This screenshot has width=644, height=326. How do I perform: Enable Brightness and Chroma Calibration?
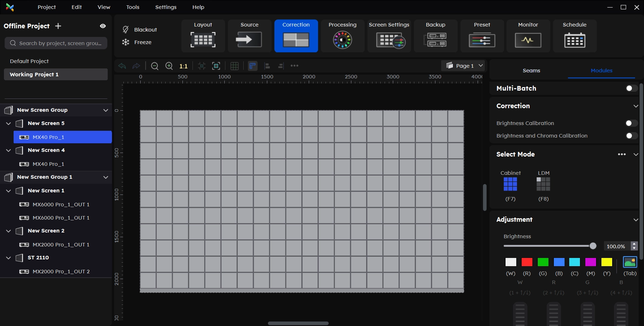[x=631, y=136]
